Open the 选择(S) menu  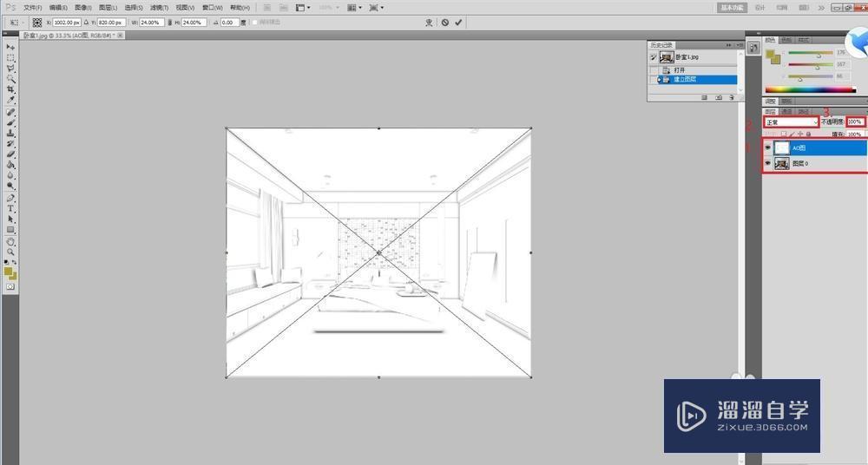click(134, 8)
